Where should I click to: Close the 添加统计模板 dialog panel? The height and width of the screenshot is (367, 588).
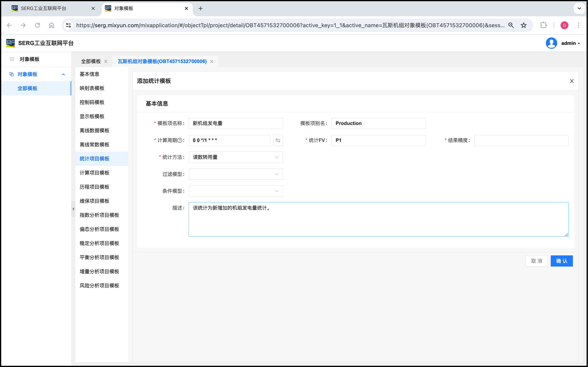(x=572, y=81)
